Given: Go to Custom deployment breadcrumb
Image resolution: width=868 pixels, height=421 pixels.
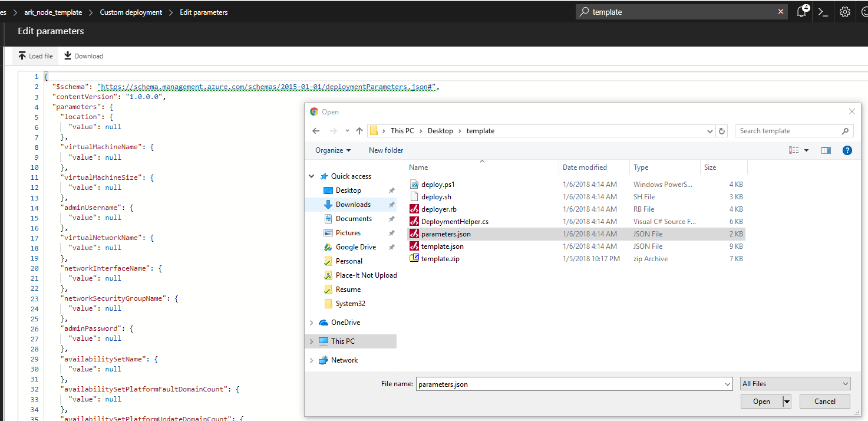Looking at the screenshot, I should [131, 12].
